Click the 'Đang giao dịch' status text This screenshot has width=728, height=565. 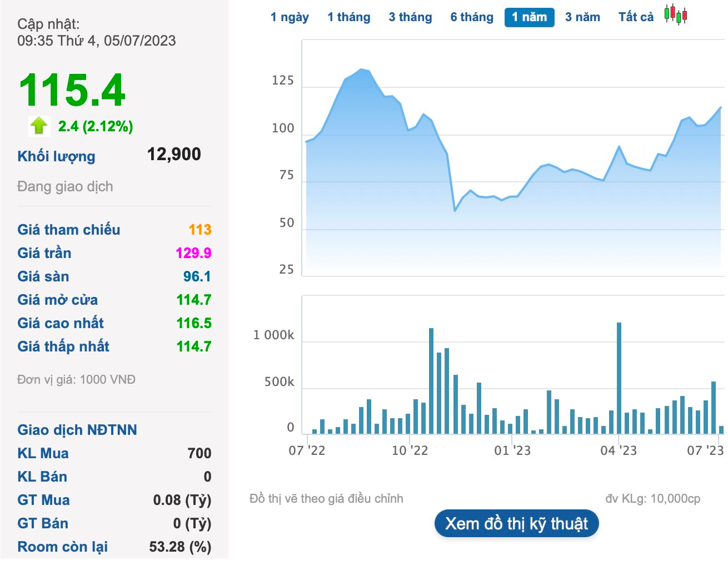(x=65, y=186)
